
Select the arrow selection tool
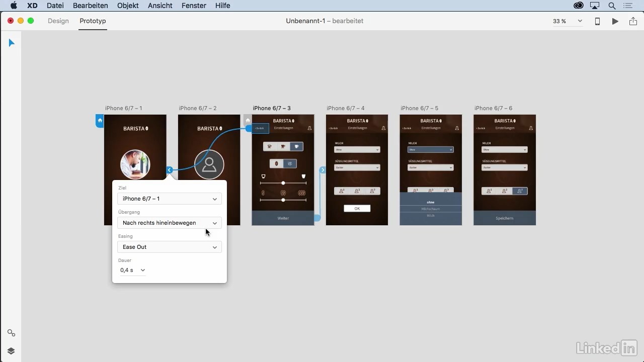tap(12, 43)
